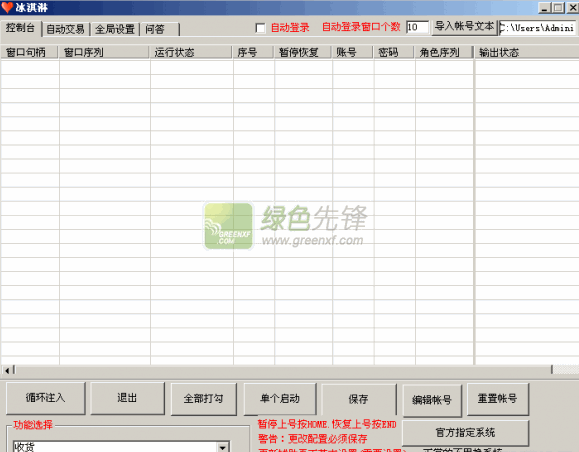Go to the 控制台 tab

(21, 28)
